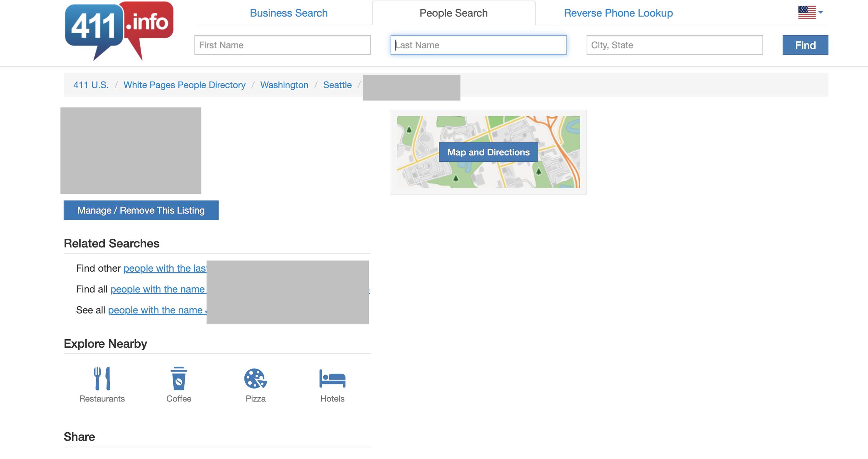Click the Coffee cup icon
868x459 pixels.
coord(178,378)
